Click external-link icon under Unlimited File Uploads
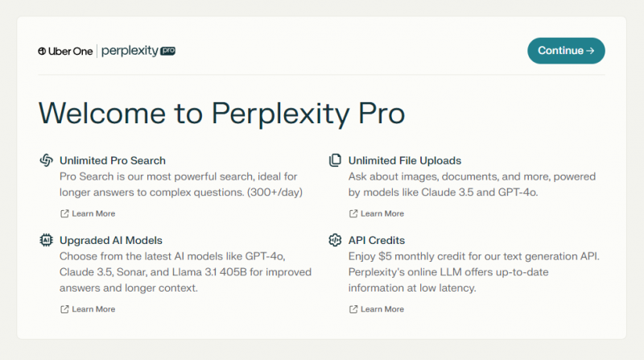Screen dimensions: 644x360 tap(353, 213)
